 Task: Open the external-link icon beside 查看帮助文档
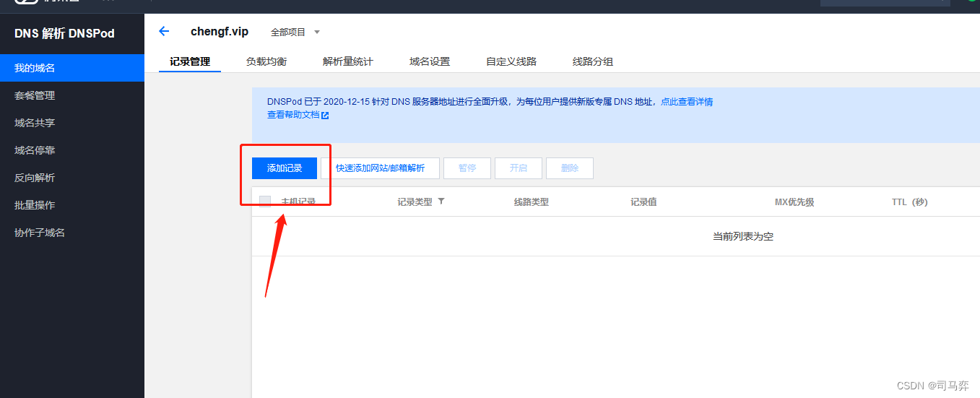tap(325, 115)
